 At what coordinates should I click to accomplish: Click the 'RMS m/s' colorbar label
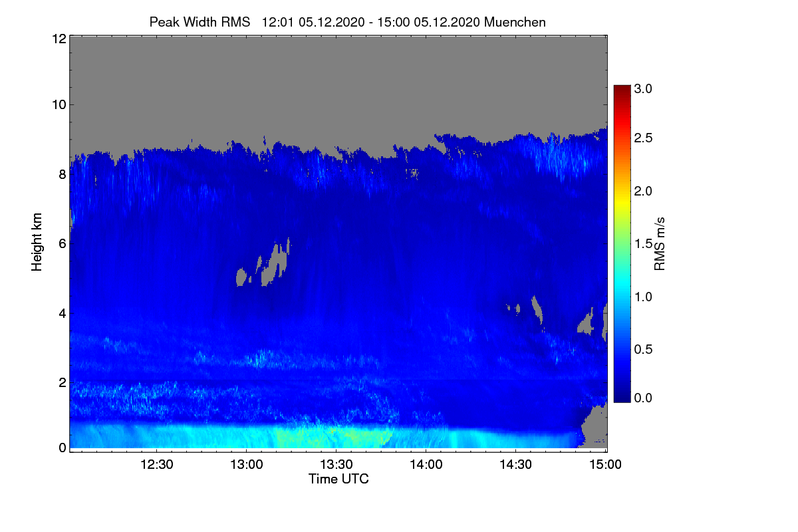pos(660,243)
